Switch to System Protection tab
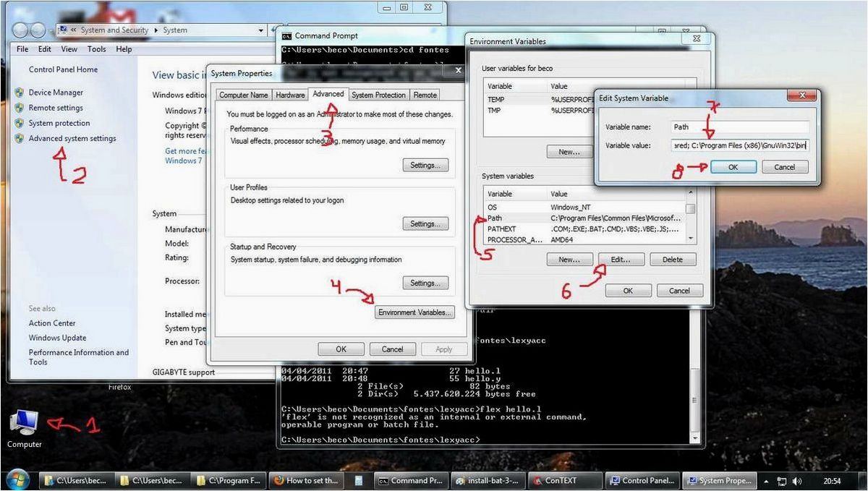 (378, 95)
